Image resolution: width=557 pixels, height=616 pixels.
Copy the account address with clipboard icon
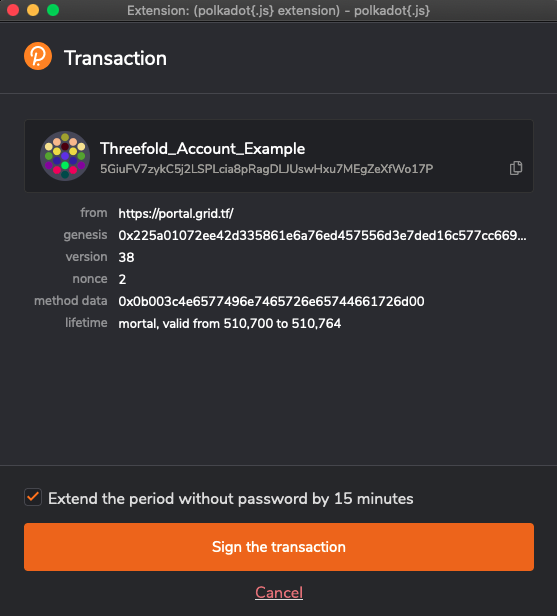point(516,168)
